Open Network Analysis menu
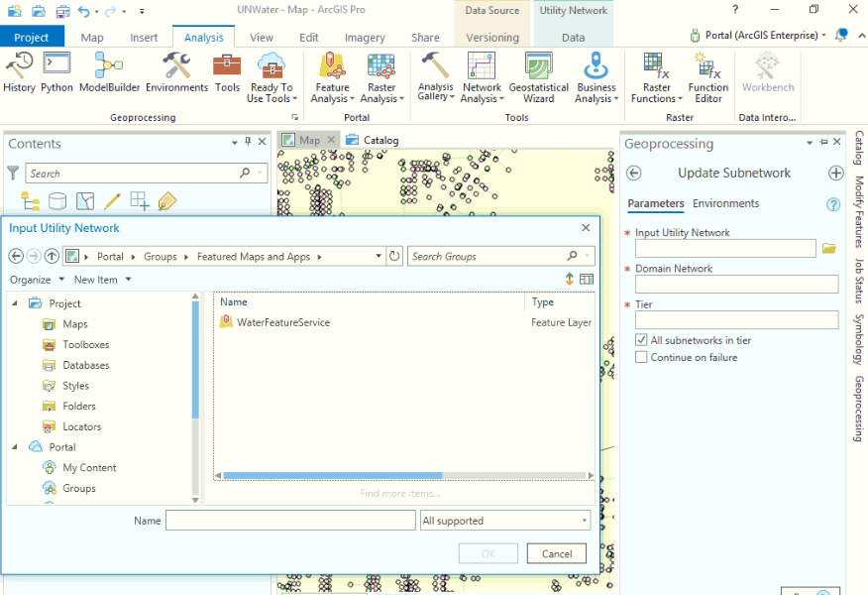The width and height of the screenshot is (868, 595). [x=482, y=77]
